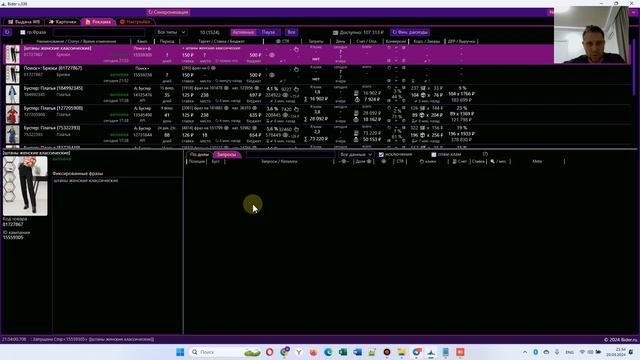The image size is (640, 360).
Task: Click the cart icon next to 16 902 ₽
Action: pyautogui.click(x=356, y=93)
